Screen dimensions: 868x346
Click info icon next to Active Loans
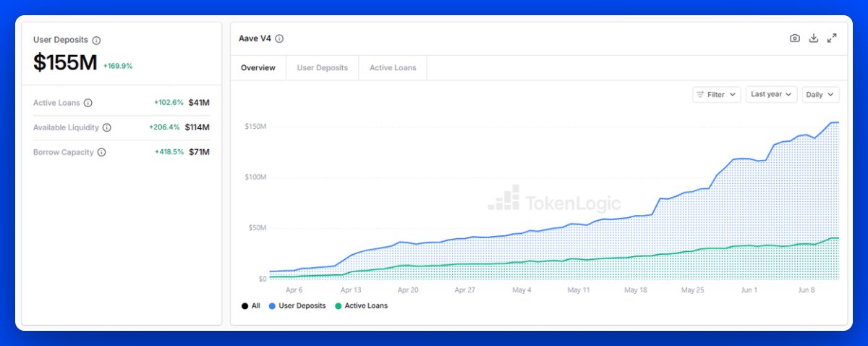coord(88,103)
